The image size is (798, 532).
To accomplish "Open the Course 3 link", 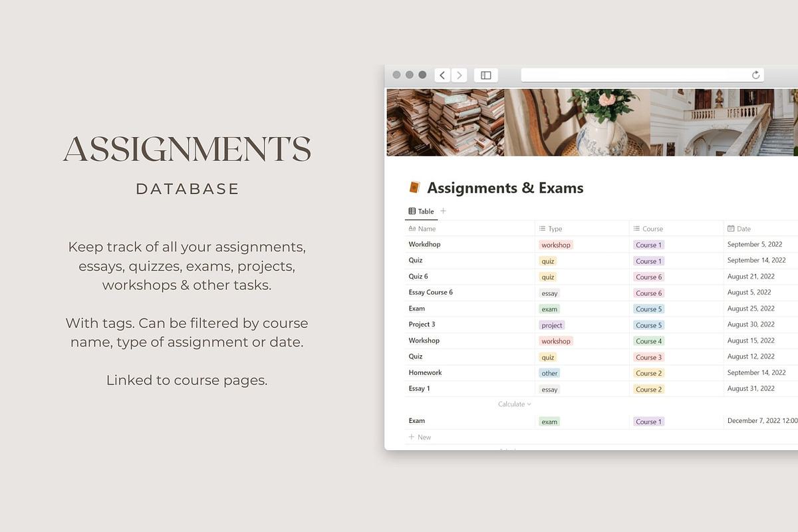I will pyautogui.click(x=649, y=357).
